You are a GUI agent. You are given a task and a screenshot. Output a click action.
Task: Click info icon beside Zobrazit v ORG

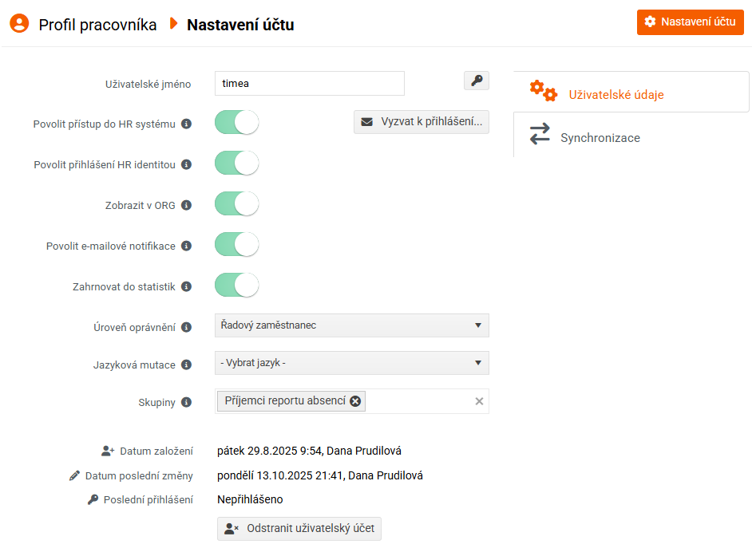[x=186, y=205]
